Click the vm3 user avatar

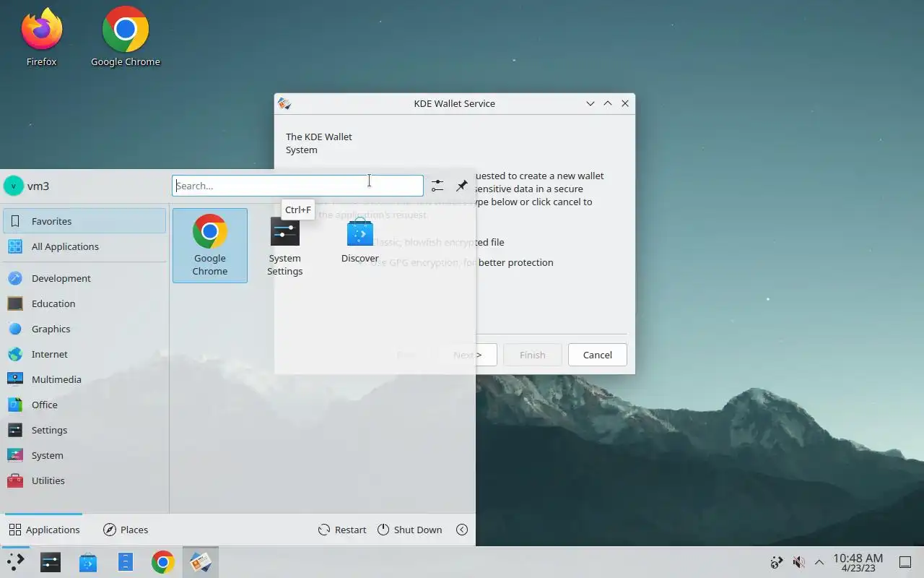14,186
